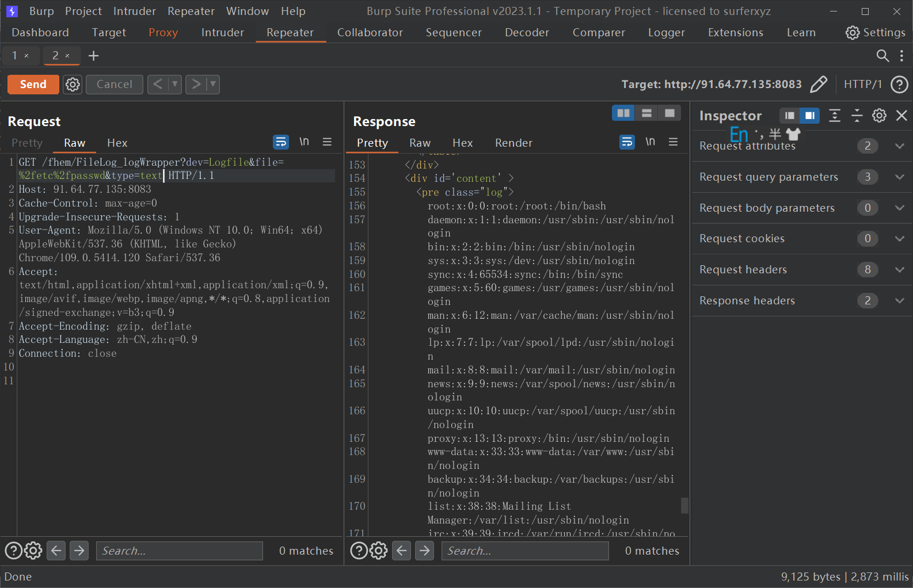Set combined tabbed request/response layout
This screenshot has height=588, width=913.
669,113
